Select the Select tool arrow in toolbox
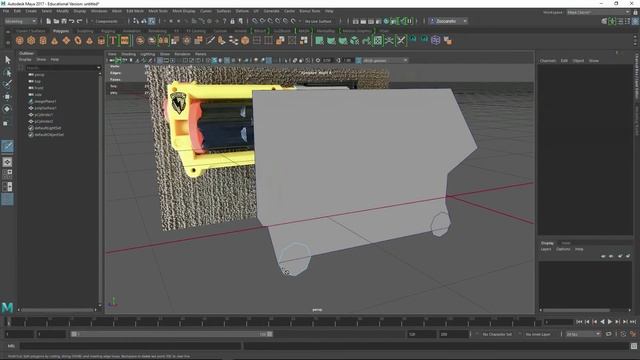Image resolution: width=640 pixels, height=360 pixels. pyautogui.click(x=7, y=60)
